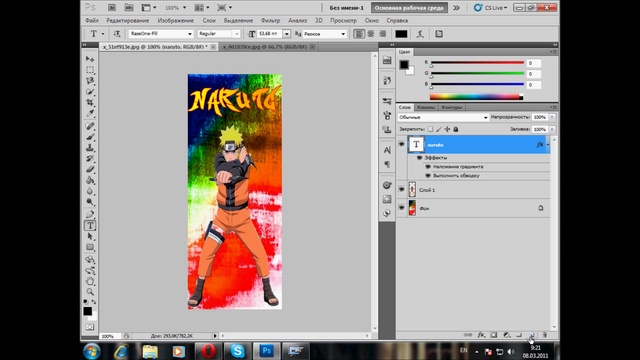Viewport: 640px width, 360px height.
Task: Select the Healing Brush tool
Action: pyautogui.click(x=90, y=126)
